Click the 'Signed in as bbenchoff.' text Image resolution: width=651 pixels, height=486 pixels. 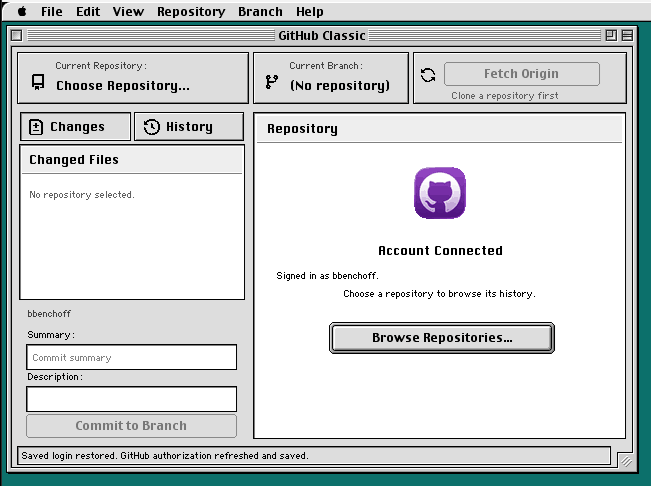327,276
